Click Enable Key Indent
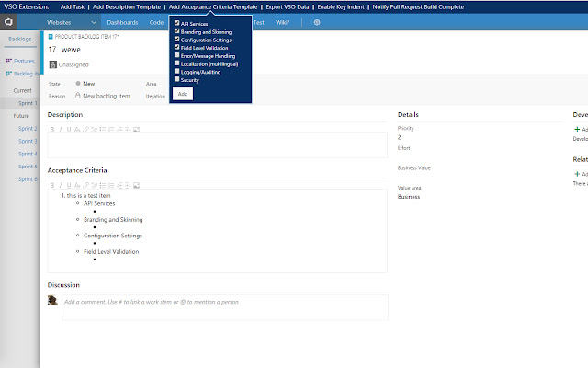The image size is (588, 368). [341, 6]
